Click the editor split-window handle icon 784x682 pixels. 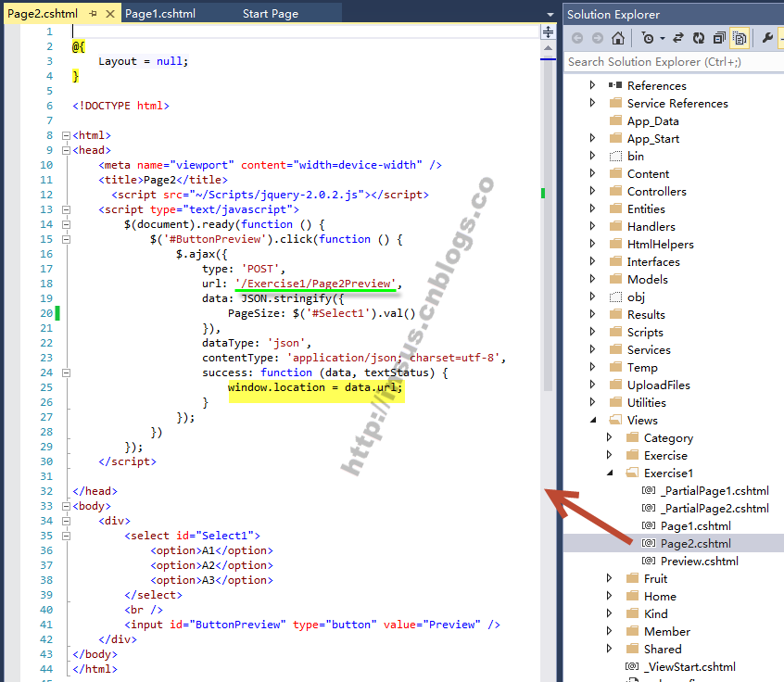tap(548, 32)
